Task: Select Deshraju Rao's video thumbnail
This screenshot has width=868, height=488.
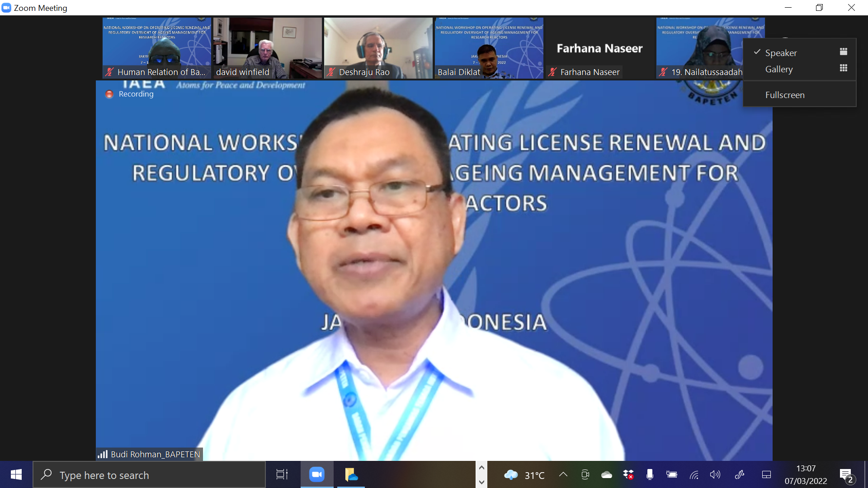Action: point(378,48)
